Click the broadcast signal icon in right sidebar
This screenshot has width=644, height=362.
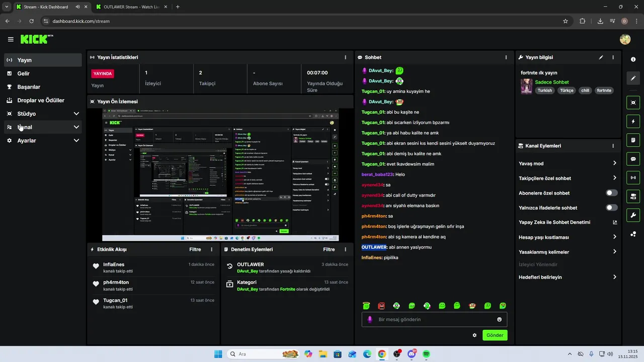point(633,177)
